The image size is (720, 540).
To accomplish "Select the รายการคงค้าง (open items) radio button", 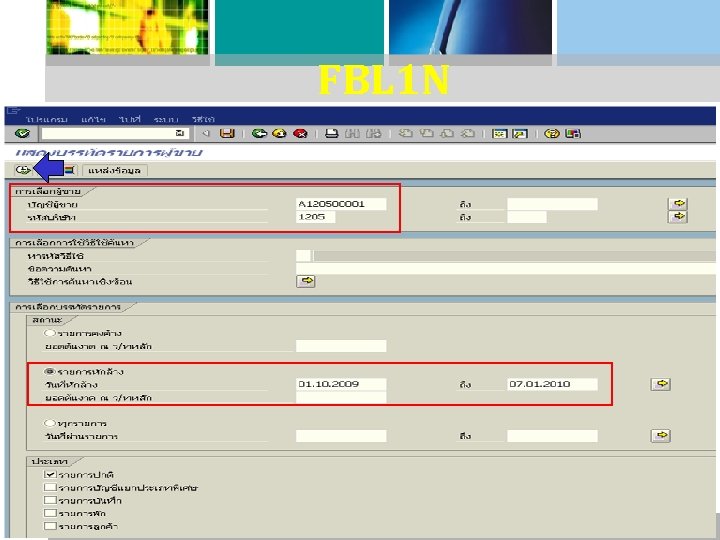I will pos(50,333).
